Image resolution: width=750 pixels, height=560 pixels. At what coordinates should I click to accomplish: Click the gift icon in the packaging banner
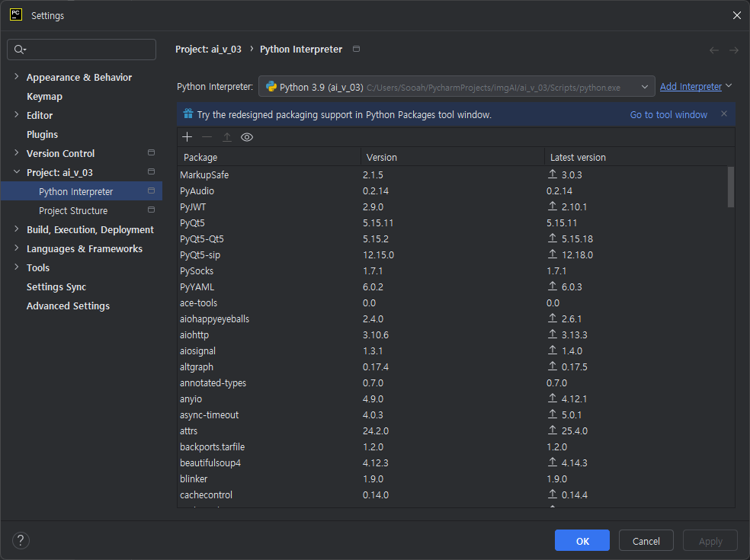pyautogui.click(x=188, y=114)
